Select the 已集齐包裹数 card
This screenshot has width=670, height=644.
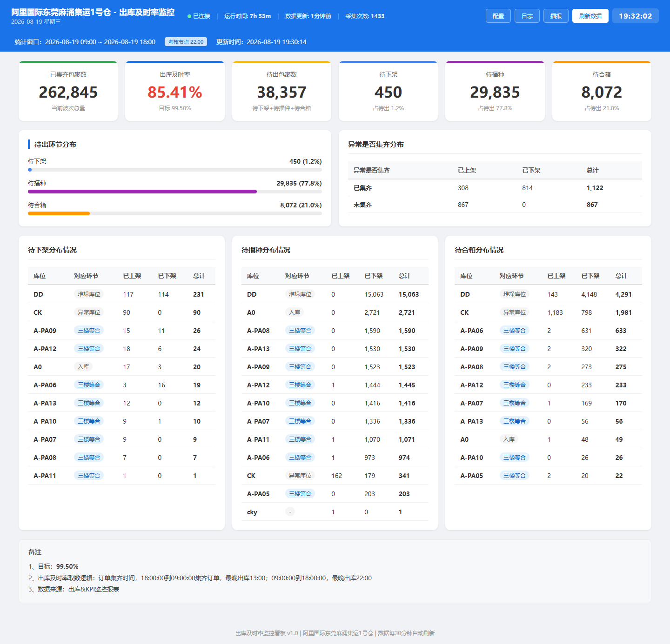[x=68, y=91]
